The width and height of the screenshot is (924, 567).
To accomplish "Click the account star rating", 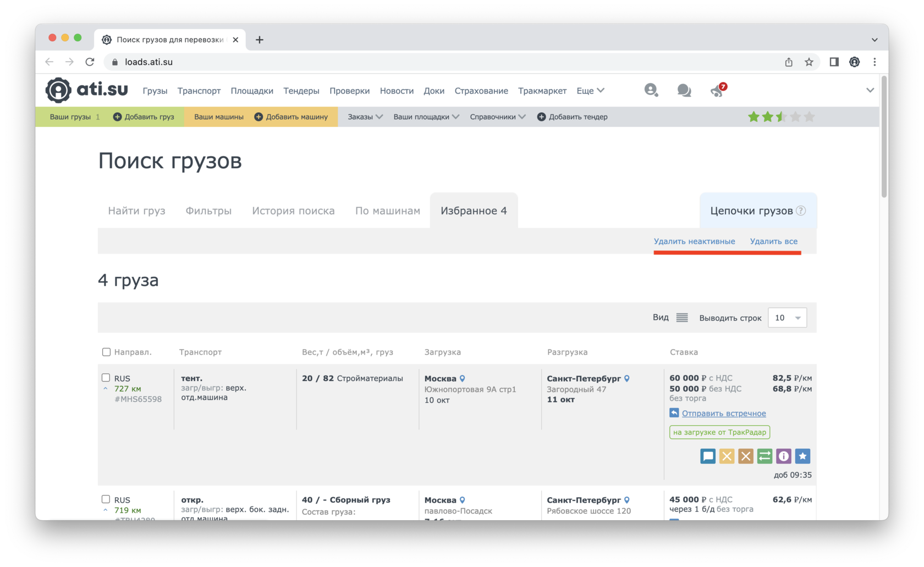I will 781,117.
